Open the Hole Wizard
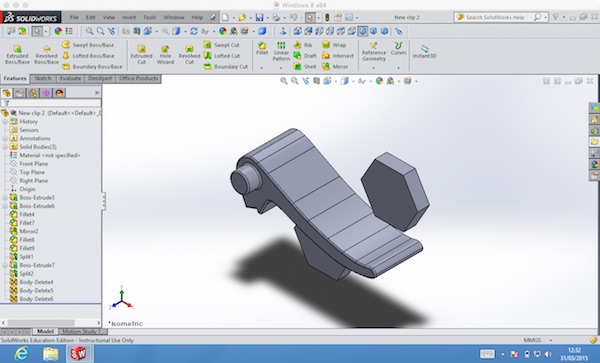Screen dimensions: 600x363 point(165,54)
